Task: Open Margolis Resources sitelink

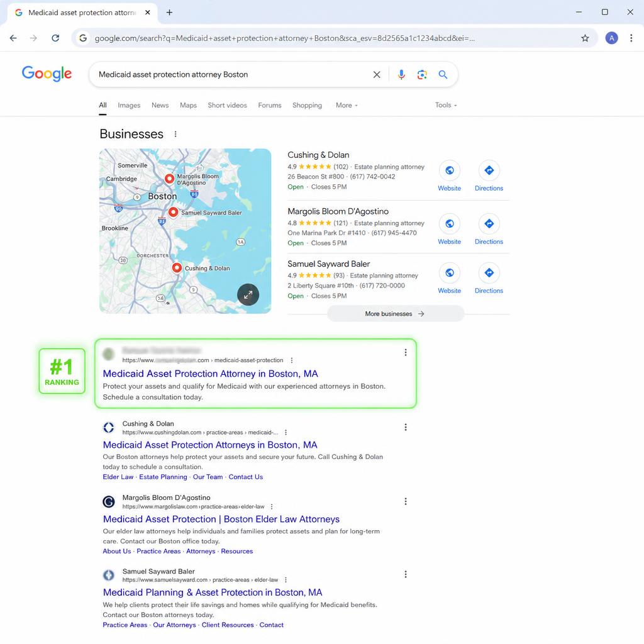Action: pos(237,551)
